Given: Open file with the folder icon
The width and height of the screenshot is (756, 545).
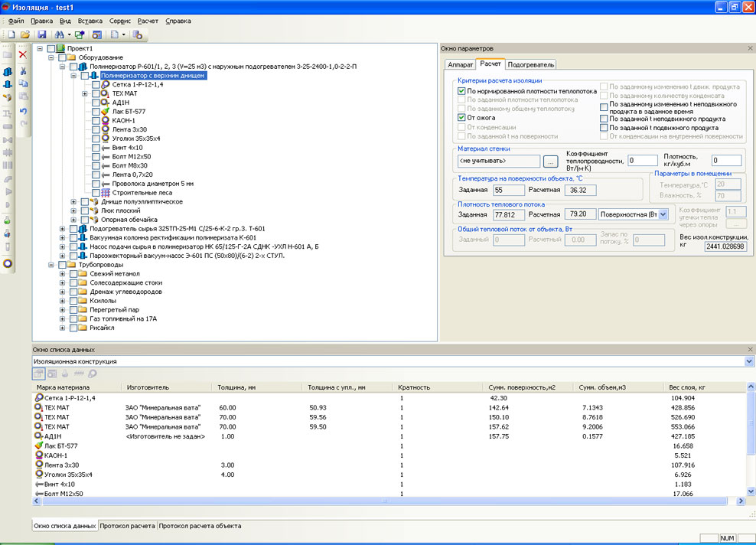Looking at the screenshot, I should point(25,34).
